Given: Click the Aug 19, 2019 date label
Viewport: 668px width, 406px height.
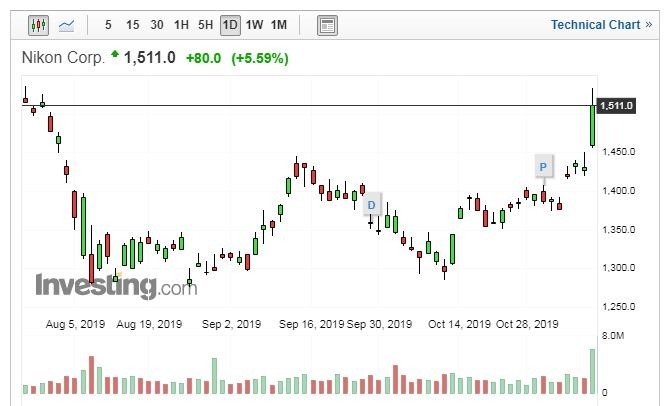Looking at the screenshot, I should (x=149, y=324).
